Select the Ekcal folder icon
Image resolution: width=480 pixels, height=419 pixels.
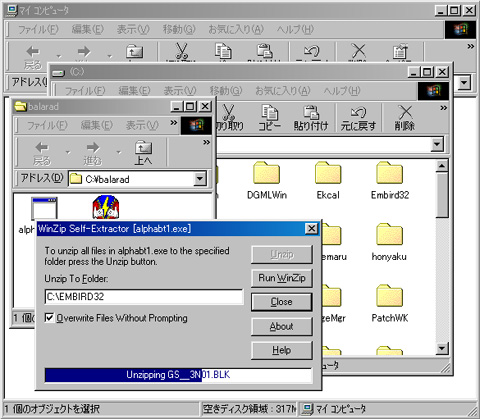(x=328, y=173)
